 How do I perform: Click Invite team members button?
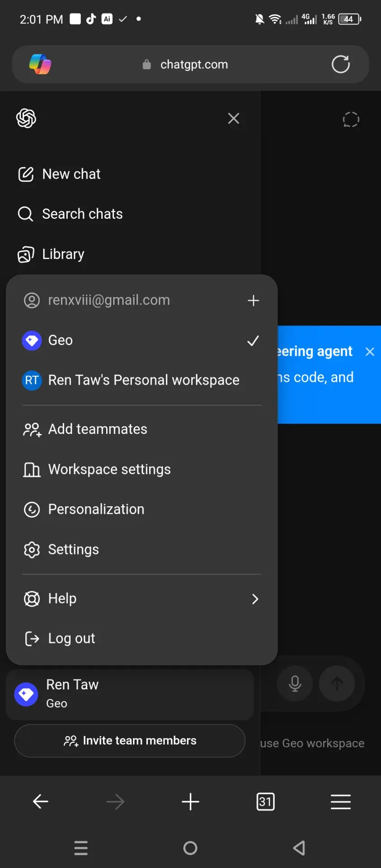coord(130,741)
